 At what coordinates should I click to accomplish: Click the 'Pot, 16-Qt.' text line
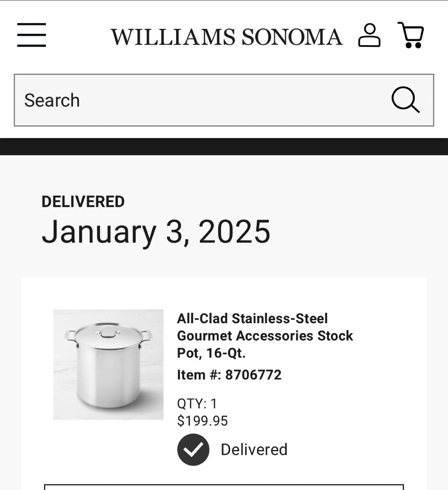[211, 353]
